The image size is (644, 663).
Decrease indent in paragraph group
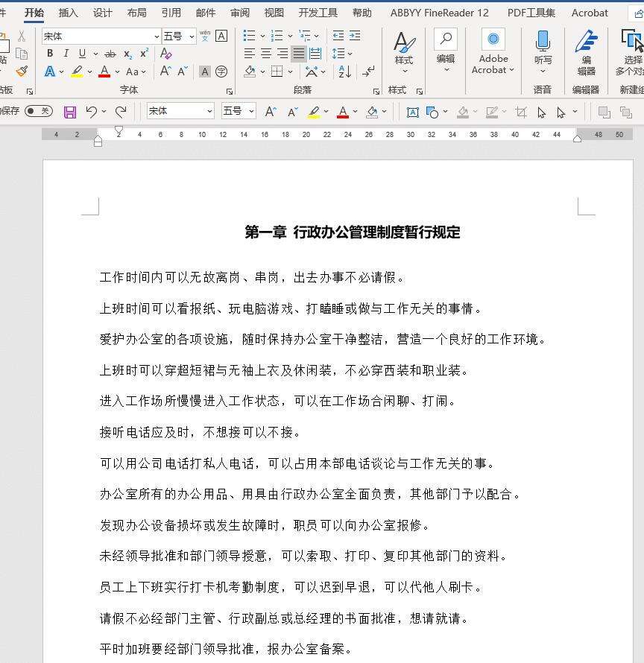click(338, 36)
